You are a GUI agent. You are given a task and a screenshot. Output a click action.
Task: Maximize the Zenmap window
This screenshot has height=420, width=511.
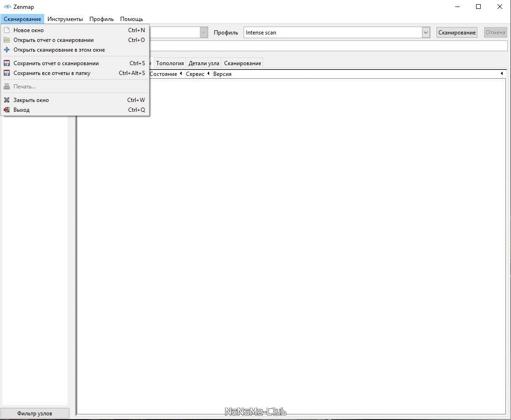coord(478,7)
